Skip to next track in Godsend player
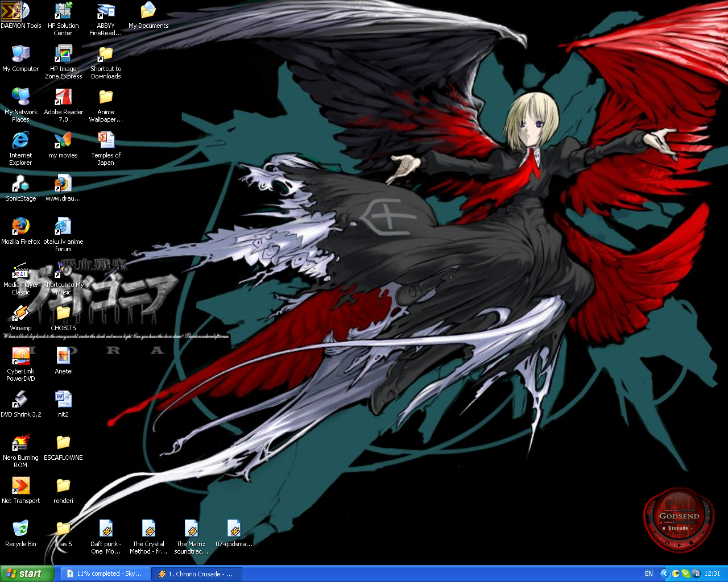 (703, 533)
